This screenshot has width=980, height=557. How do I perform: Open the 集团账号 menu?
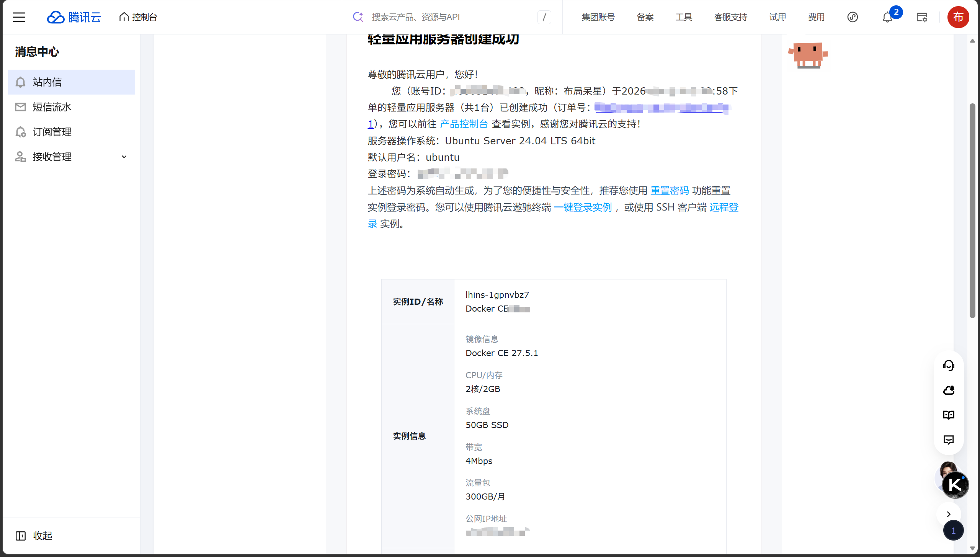tap(598, 17)
